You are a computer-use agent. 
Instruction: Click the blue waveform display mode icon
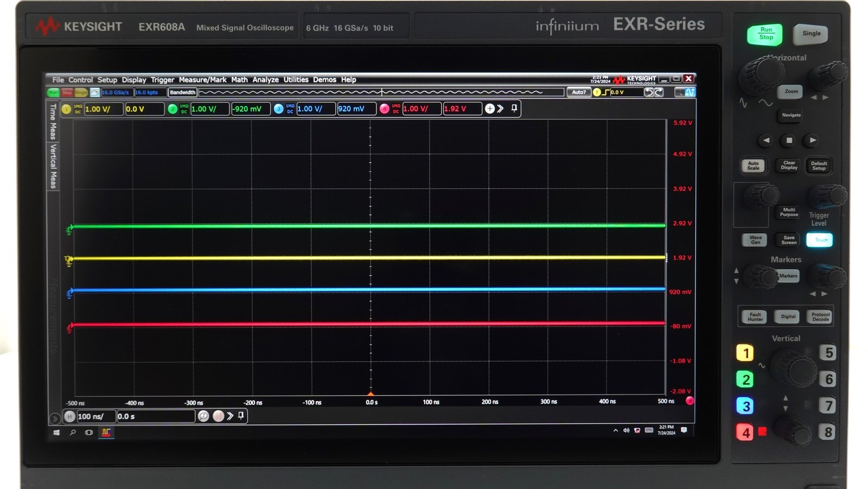click(690, 92)
